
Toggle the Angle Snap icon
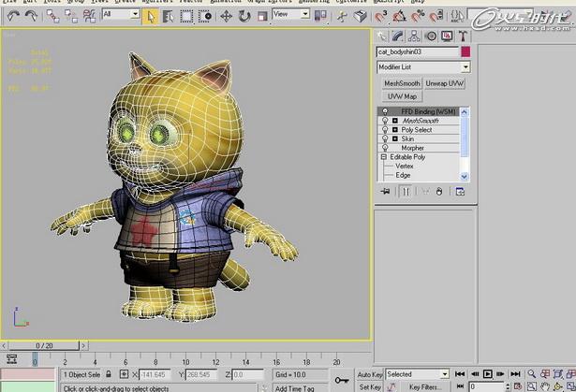(399, 16)
